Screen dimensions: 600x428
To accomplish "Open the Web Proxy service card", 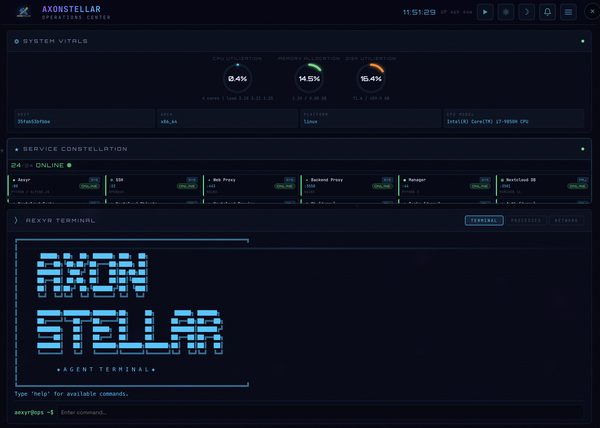I will (x=251, y=186).
